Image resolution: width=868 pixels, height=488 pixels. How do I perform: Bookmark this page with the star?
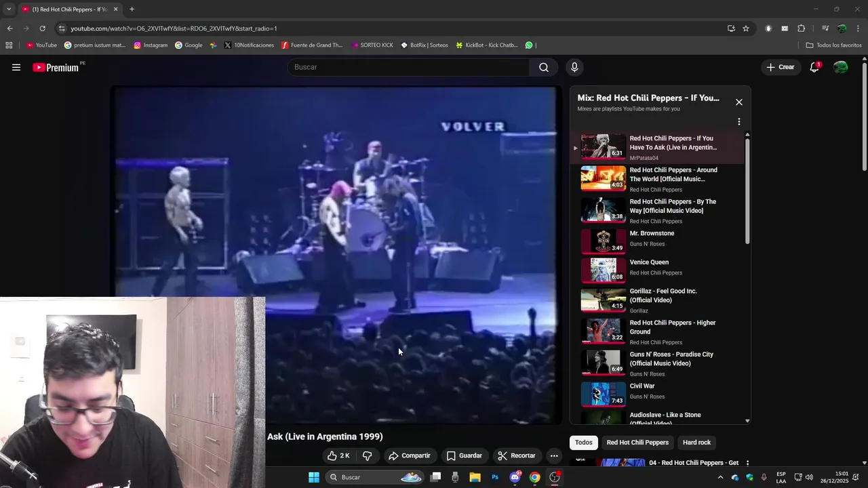click(x=746, y=28)
